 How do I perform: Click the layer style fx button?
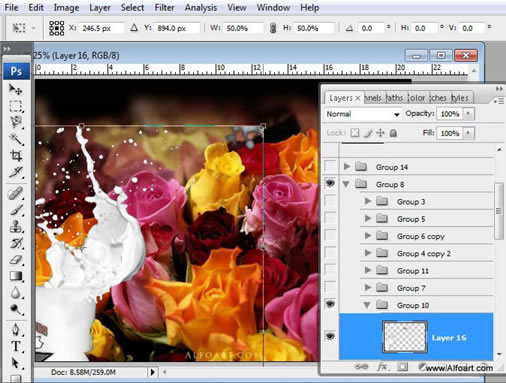[x=382, y=367]
